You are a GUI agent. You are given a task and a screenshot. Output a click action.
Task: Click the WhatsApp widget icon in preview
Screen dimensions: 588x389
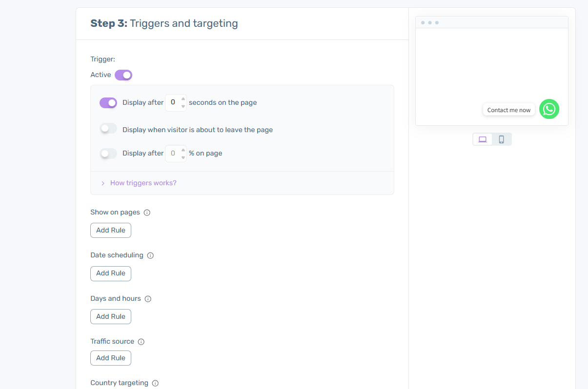click(x=549, y=109)
